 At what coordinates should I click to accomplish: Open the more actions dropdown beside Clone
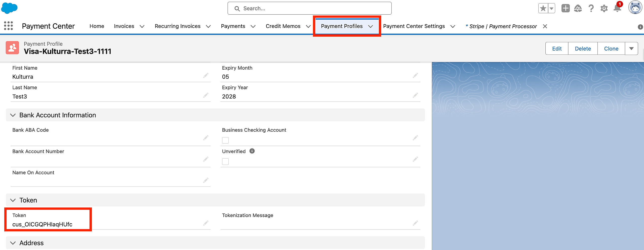tap(631, 48)
